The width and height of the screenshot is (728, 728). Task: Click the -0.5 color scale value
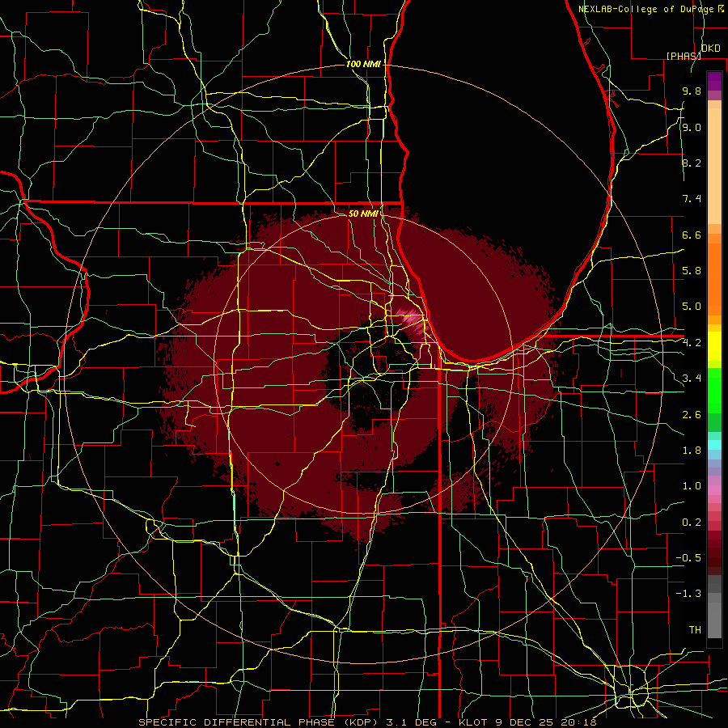pyautogui.click(x=688, y=557)
